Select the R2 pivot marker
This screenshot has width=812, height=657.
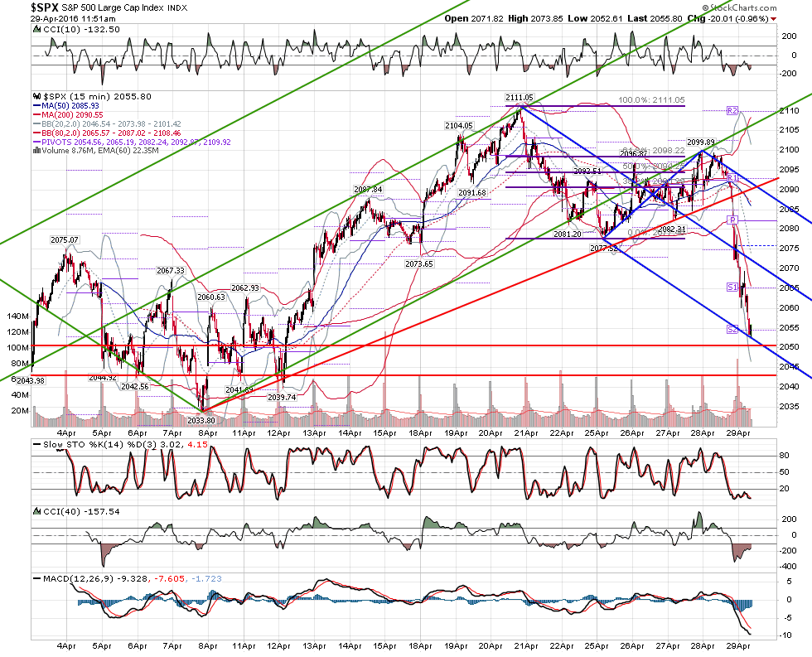(x=732, y=110)
